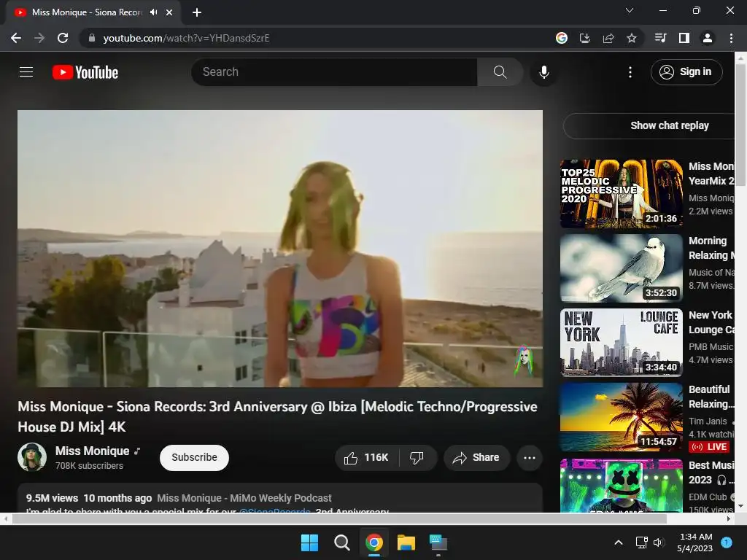Open New York Lounge Cafe thumbnail
This screenshot has width=747, height=560.
tap(622, 343)
